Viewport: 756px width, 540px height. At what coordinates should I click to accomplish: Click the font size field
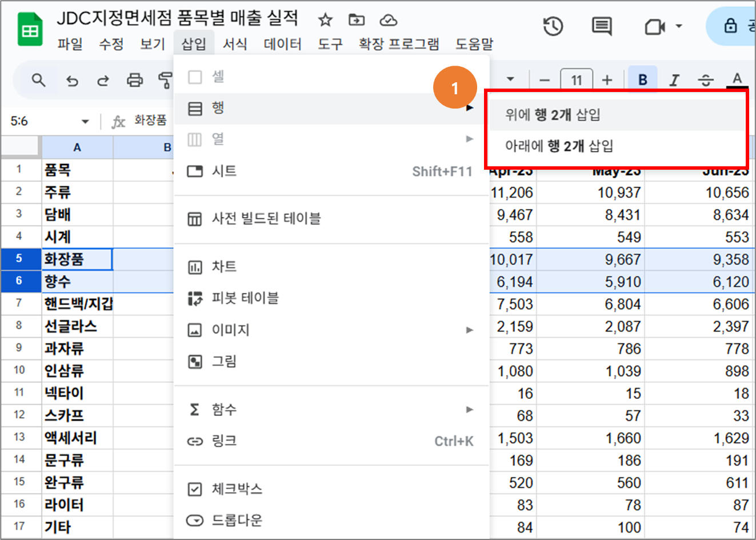click(x=576, y=81)
